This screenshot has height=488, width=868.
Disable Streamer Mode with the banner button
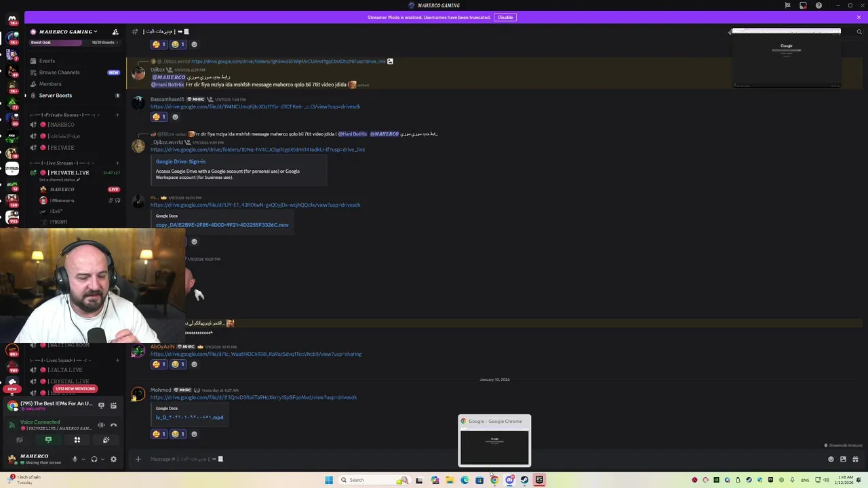pos(505,17)
